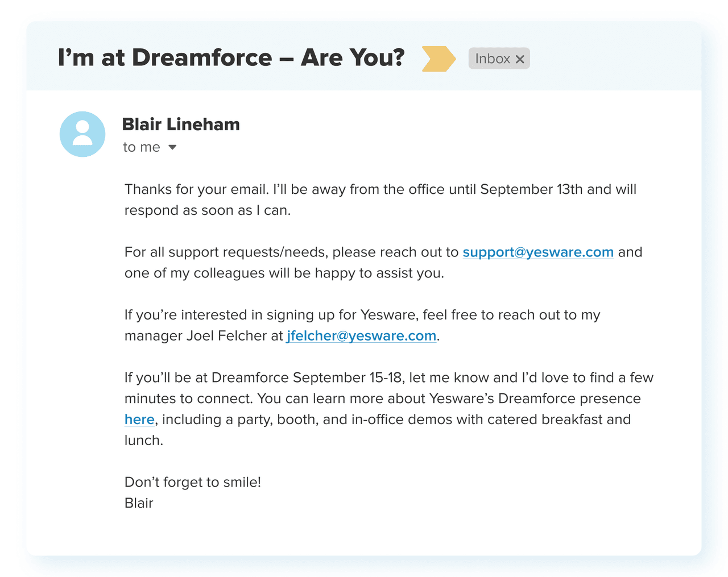This screenshot has width=728, height=577.
Task: Click the sender name Blair Lineham
Action: point(181,124)
